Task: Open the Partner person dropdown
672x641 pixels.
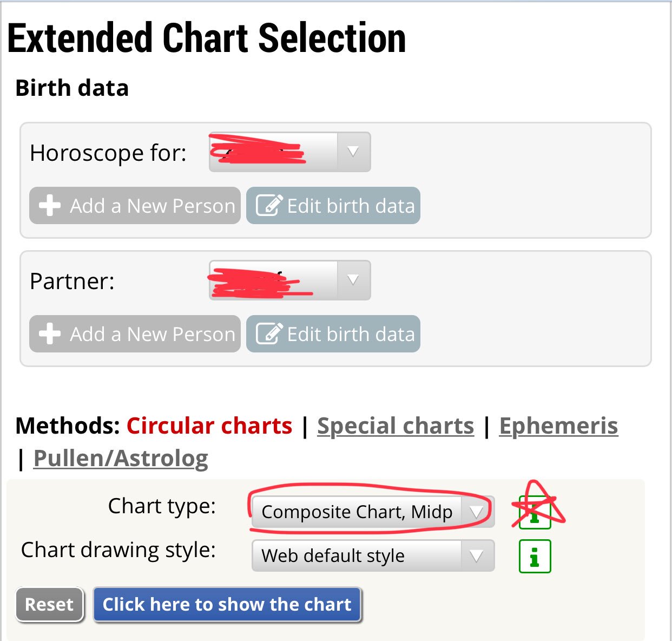Action: coord(290,280)
